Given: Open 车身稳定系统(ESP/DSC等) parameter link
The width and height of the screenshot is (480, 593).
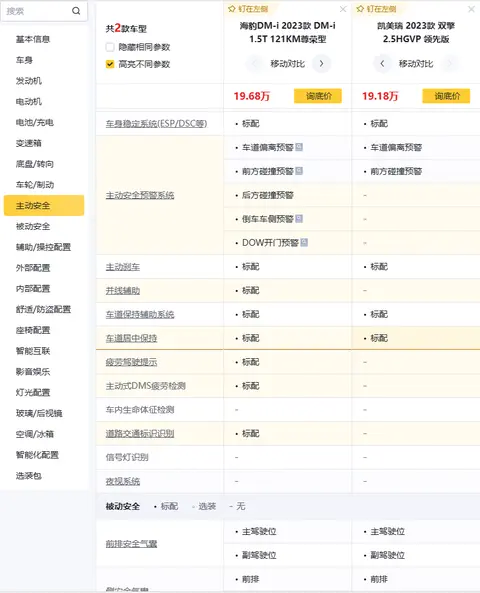Looking at the screenshot, I should [156, 124].
